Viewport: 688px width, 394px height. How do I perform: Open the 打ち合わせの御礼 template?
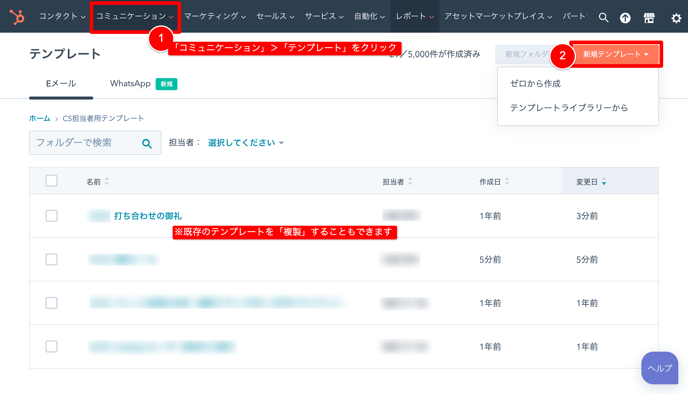tap(147, 215)
